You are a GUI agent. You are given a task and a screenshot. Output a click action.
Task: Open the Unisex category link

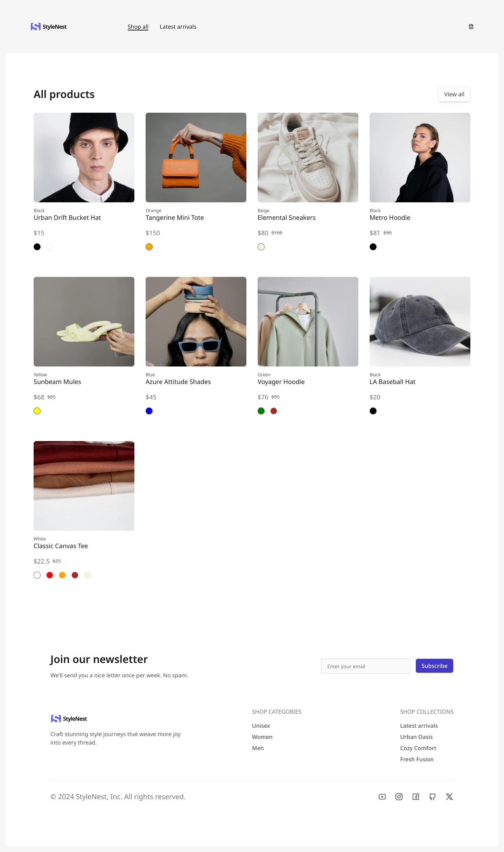261,726
